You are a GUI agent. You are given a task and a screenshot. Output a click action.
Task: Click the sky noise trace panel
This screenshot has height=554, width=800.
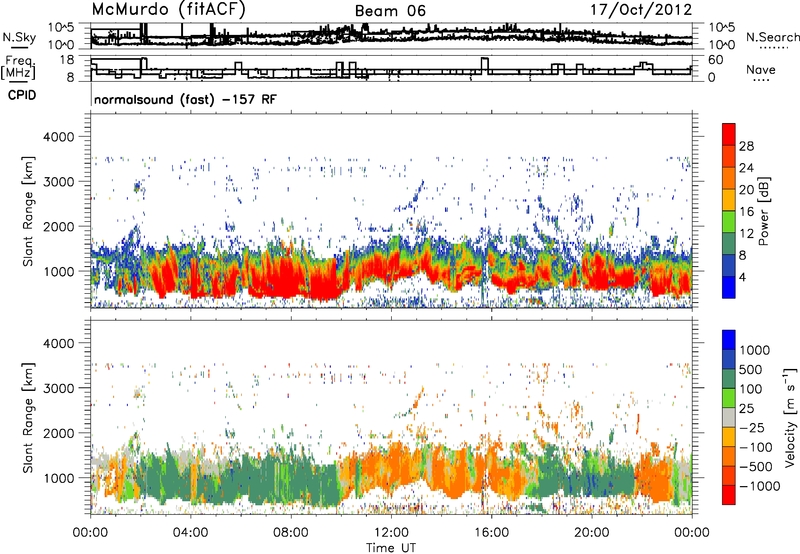click(x=391, y=36)
